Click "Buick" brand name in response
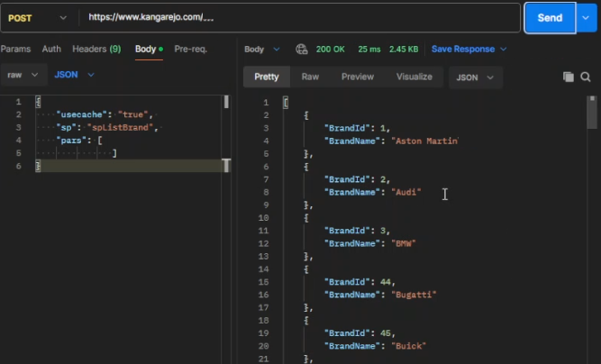This screenshot has height=364, width=601. click(x=408, y=346)
